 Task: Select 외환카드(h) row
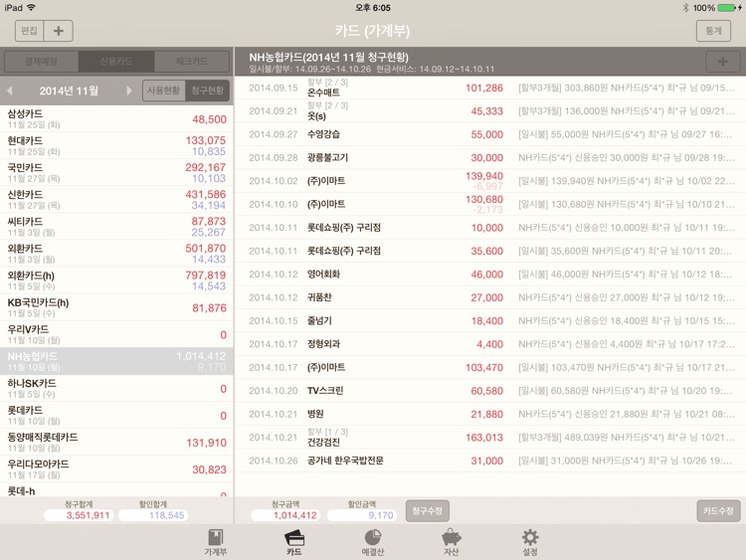[x=116, y=280]
